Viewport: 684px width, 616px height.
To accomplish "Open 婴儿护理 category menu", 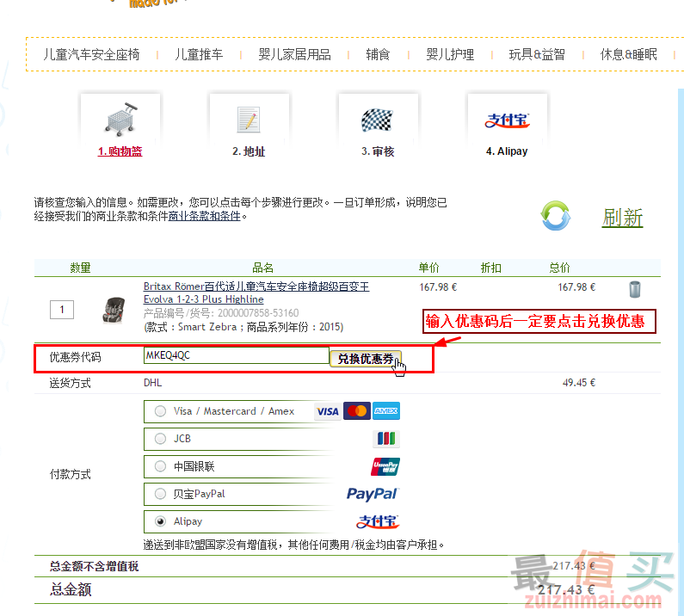I will 450,54.
